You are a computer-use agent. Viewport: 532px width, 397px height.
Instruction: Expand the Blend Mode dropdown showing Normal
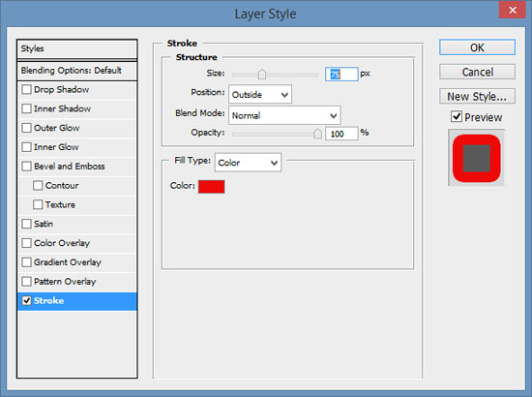pyautogui.click(x=284, y=115)
